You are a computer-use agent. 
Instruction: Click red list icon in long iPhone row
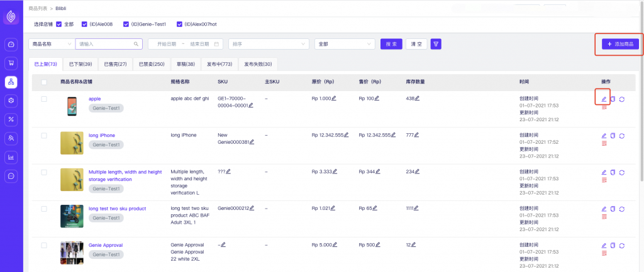(604, 144)
